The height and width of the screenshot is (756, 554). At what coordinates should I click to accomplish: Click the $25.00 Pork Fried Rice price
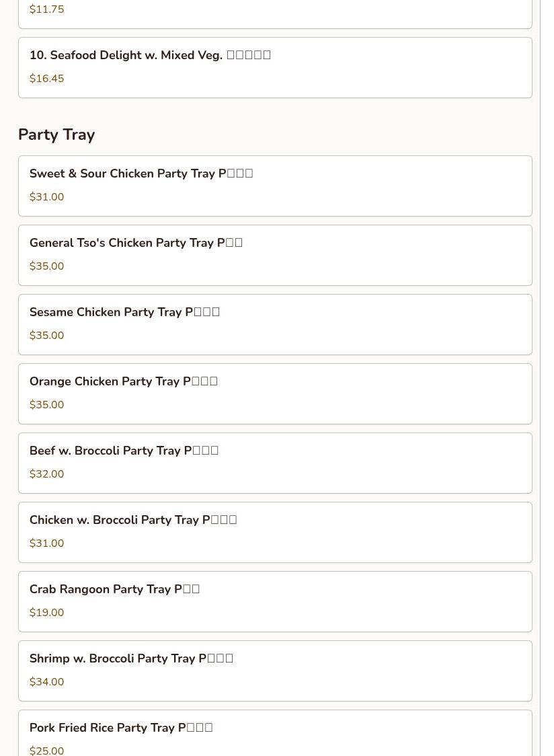pos(47,750)
